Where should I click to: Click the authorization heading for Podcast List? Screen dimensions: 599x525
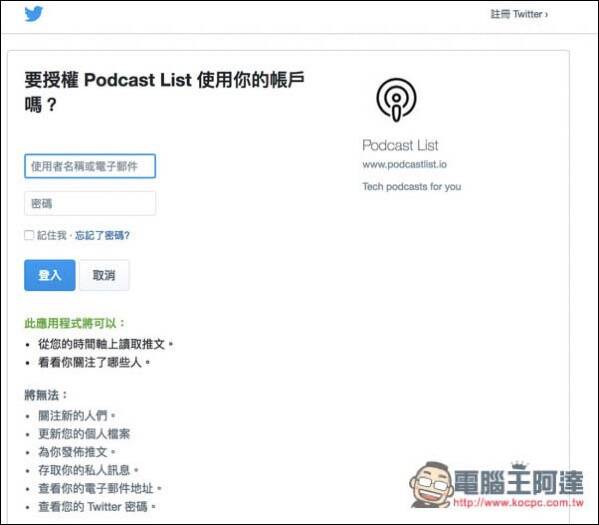[164, 92]
